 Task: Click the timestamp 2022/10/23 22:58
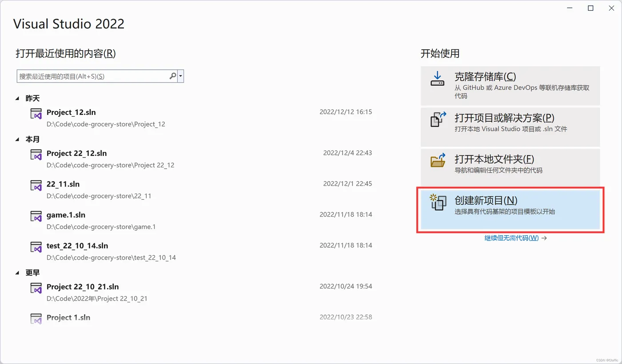[x=346, y=317]
